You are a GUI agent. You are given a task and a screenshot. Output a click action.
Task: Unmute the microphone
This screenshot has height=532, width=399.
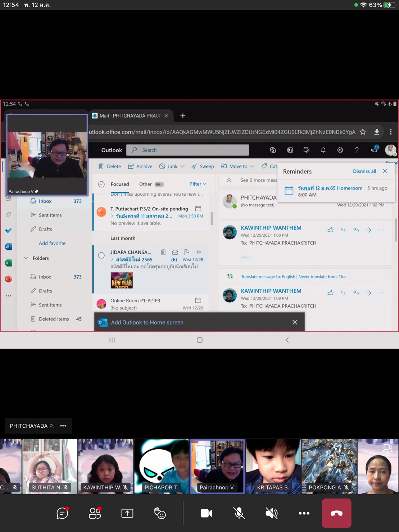coord(239,513)
